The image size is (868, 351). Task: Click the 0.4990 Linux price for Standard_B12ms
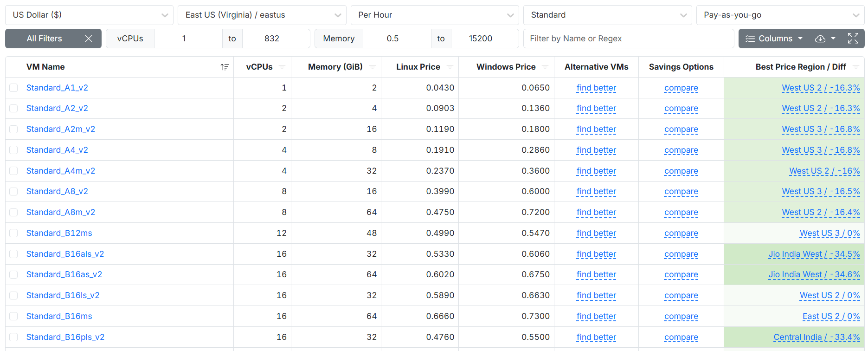440,233
